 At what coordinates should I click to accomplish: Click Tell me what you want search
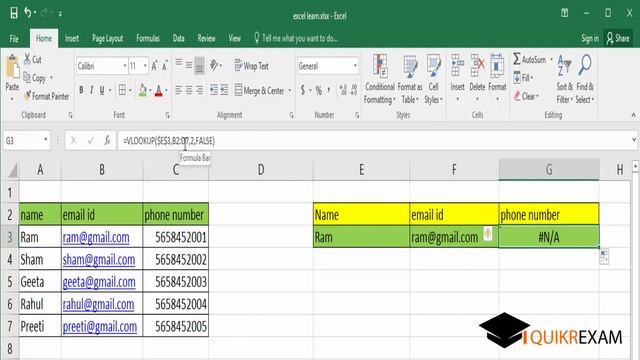296,38
